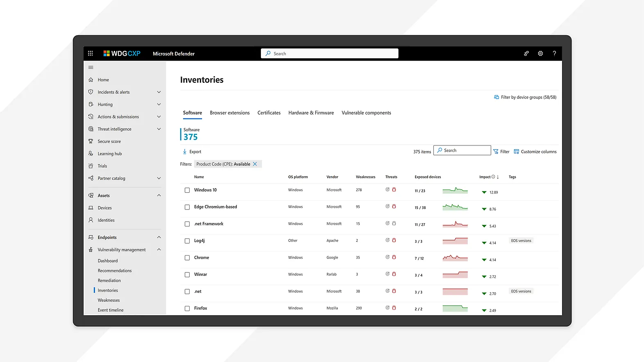The image size is (644, 362).
Task: Click the Actions & submissions icon
Action: pos(91,117)
